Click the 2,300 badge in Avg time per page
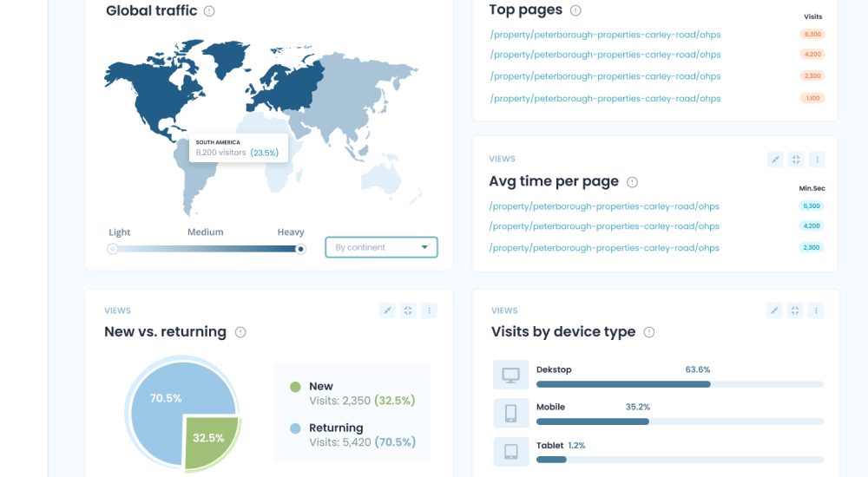The image size is (868, 477). tap(811, 247)
